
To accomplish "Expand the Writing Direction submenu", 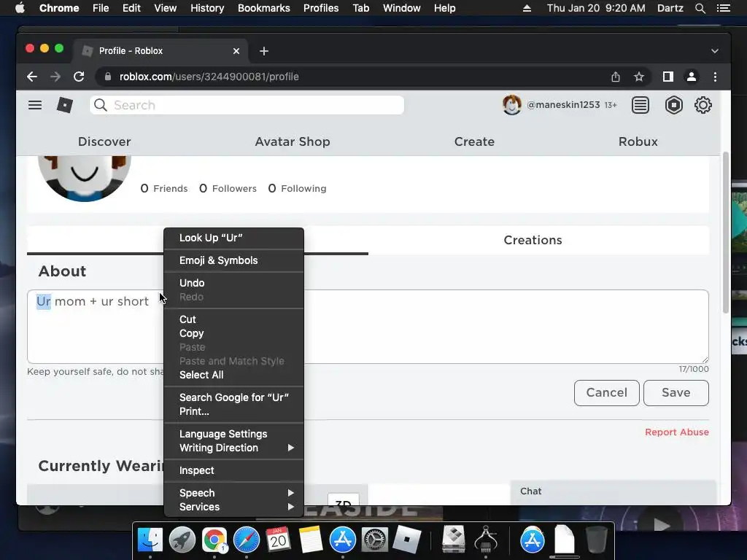I will coord(233,448).
